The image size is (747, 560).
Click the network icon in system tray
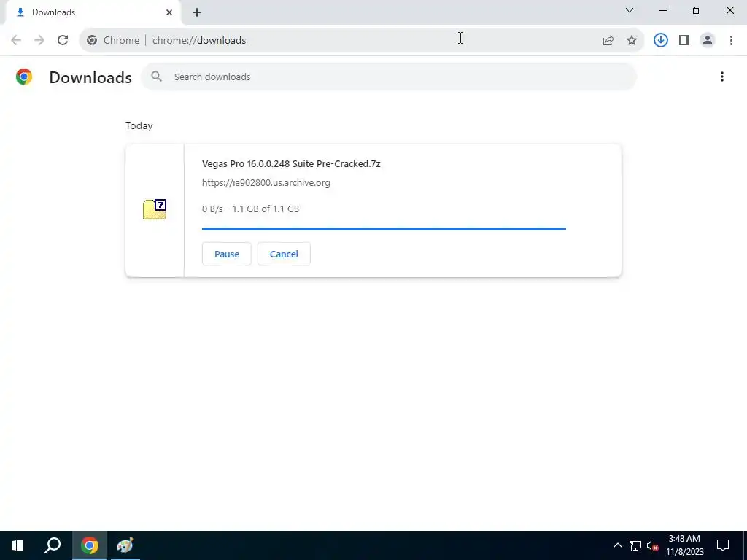pyautogui.click(x=635, y=545)
